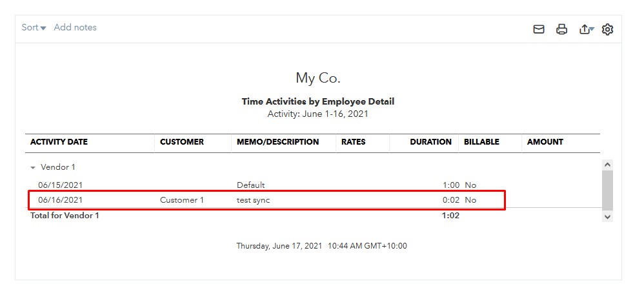
Task: Click the Customer column header
Action: pos(181,142)
